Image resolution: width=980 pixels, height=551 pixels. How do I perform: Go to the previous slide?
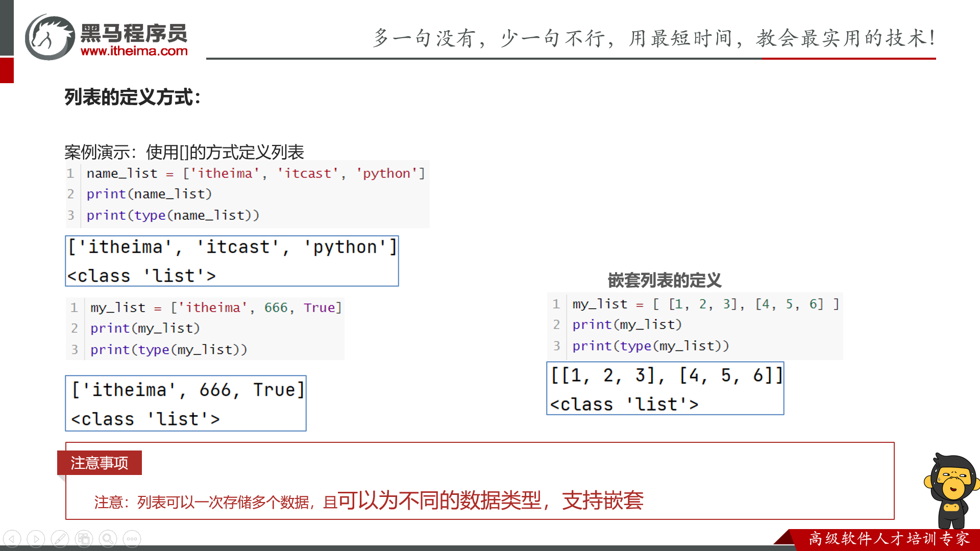[x=12, y=539]
